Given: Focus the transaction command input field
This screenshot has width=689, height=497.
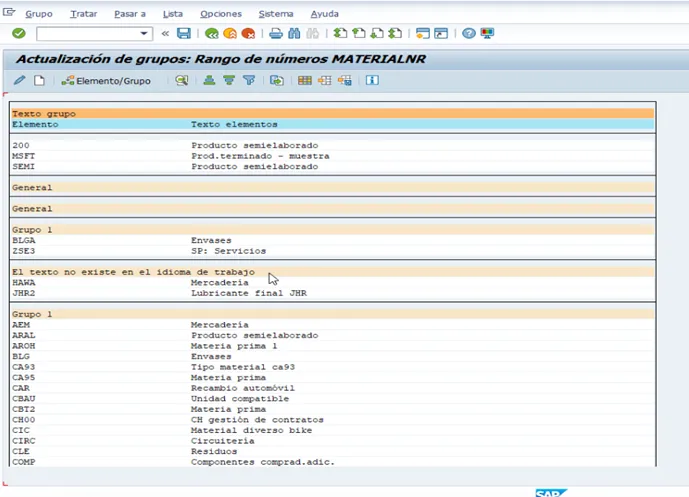Looking at the screenshot, I should [88, 33].
